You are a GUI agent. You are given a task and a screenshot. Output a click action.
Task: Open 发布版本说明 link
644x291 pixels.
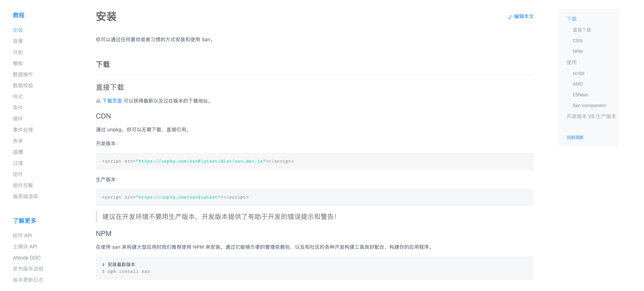(28, 269)
